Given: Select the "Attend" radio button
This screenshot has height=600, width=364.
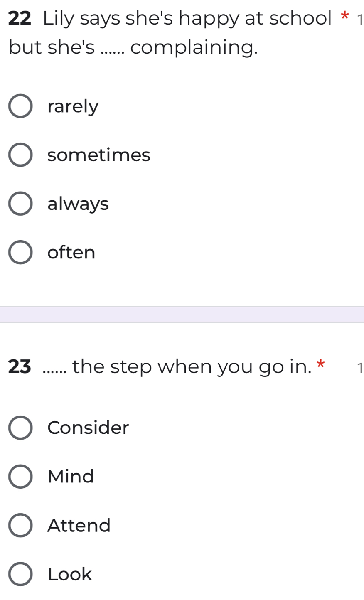Looking at the screenshot, I should pos(20,525).
